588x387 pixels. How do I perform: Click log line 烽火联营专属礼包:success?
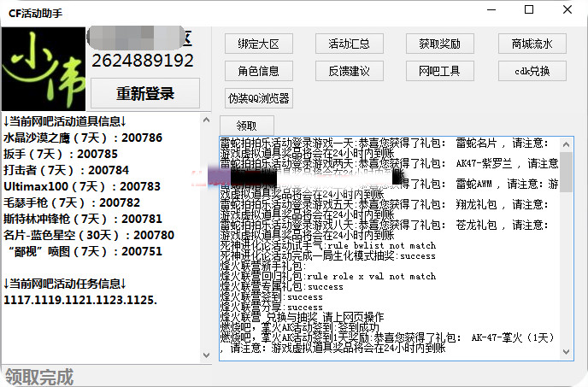(282, 287)
